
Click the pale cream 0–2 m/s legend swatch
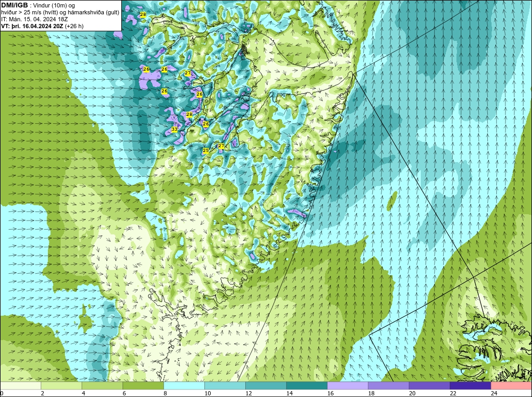tap(21, 385)
